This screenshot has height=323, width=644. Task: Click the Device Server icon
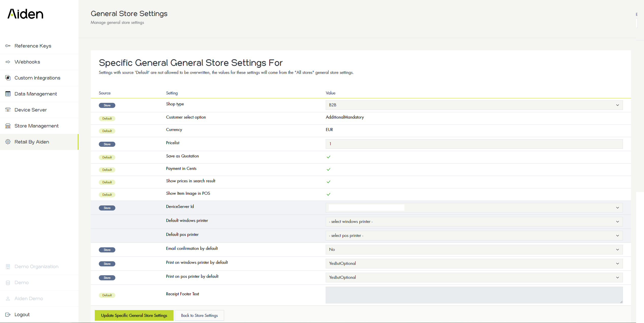pyautogui.click(x=8, y=110)
